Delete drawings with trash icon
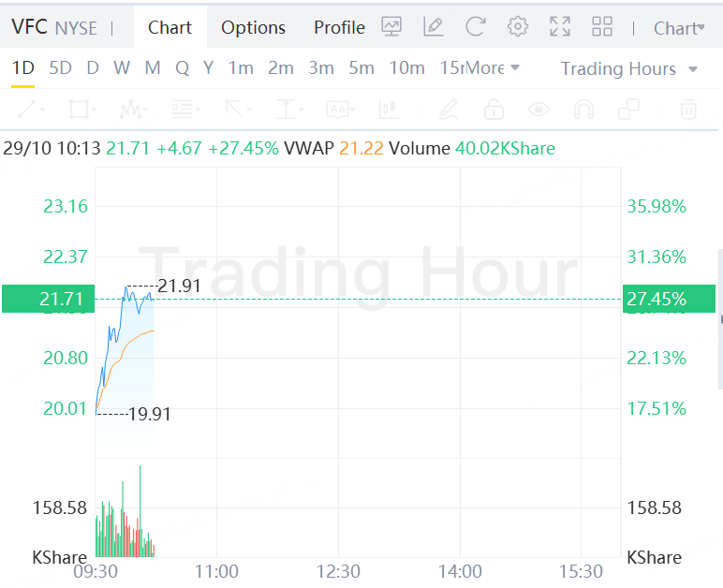The image size is (723, 588). click(x=688, y=110)
